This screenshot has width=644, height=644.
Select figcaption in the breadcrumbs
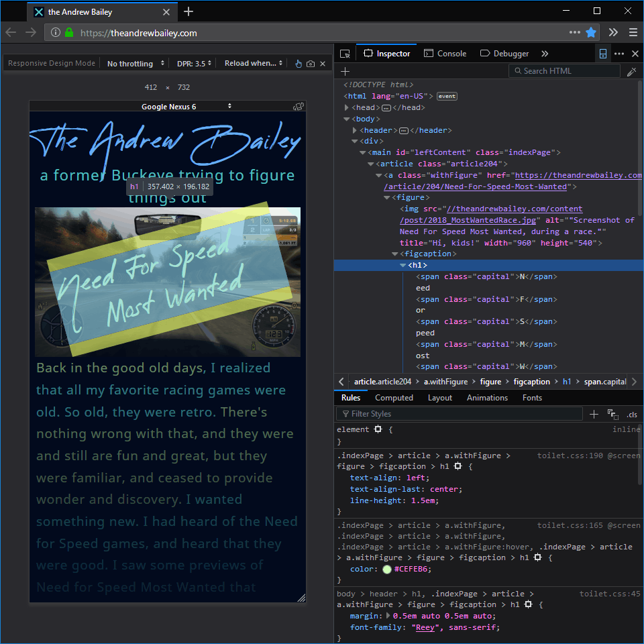(x=531, y=382)
